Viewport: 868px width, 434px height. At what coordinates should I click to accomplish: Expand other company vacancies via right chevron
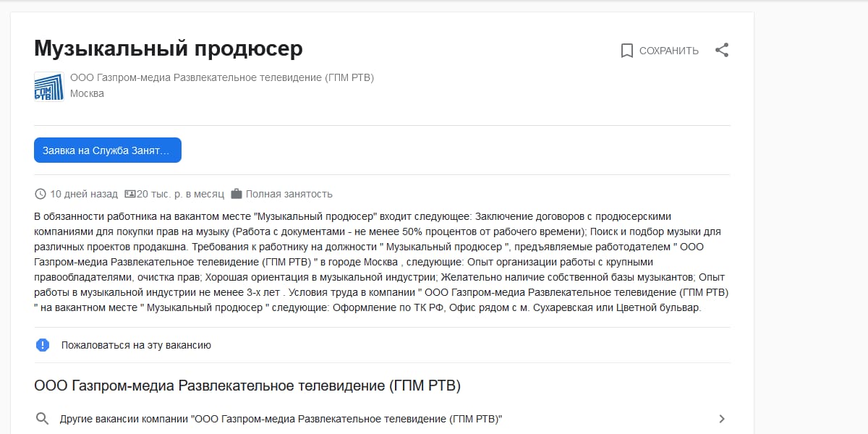click(x=721, y=418)
